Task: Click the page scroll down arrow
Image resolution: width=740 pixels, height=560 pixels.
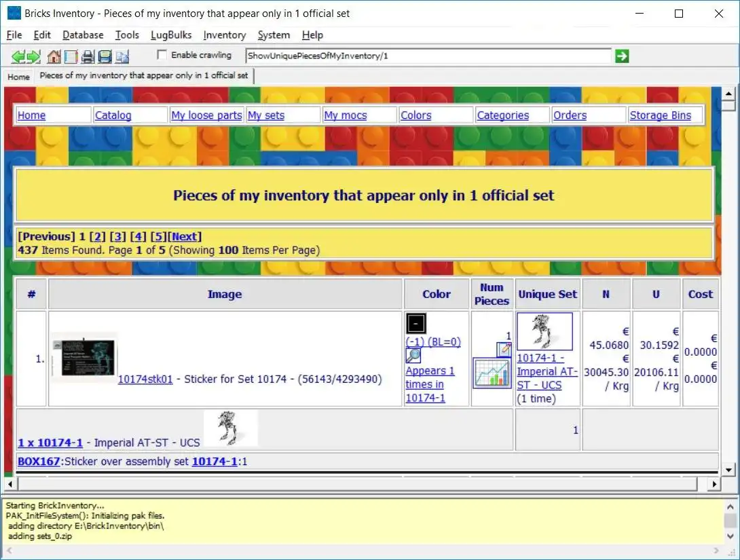Action: (728, 470)
